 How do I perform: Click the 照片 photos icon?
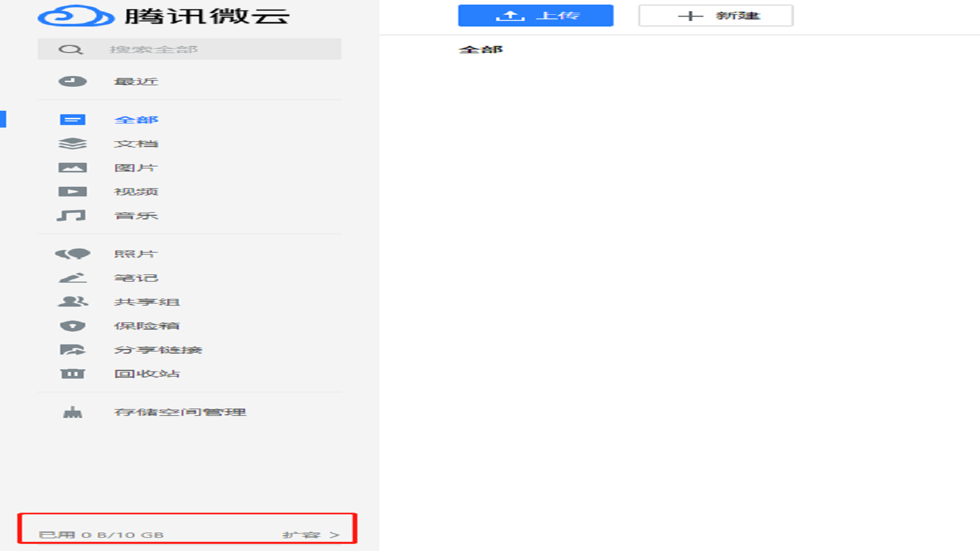click(72, 254)
